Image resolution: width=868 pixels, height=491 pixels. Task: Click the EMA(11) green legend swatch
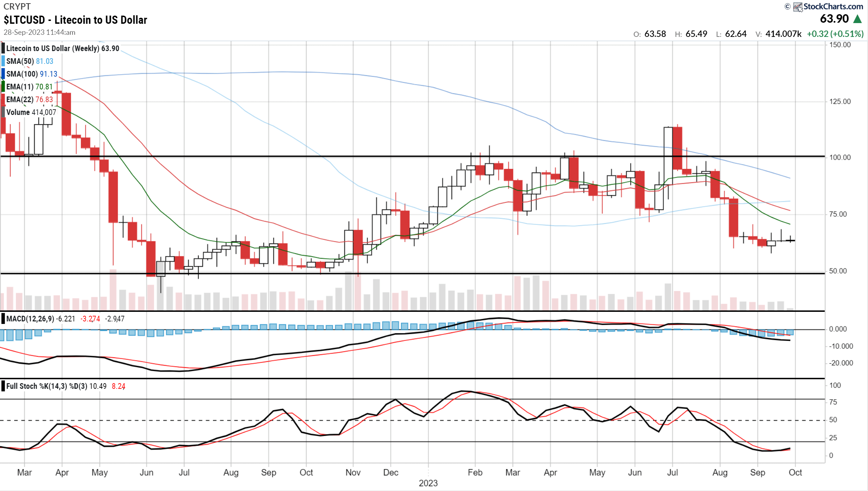click(3, 87)
